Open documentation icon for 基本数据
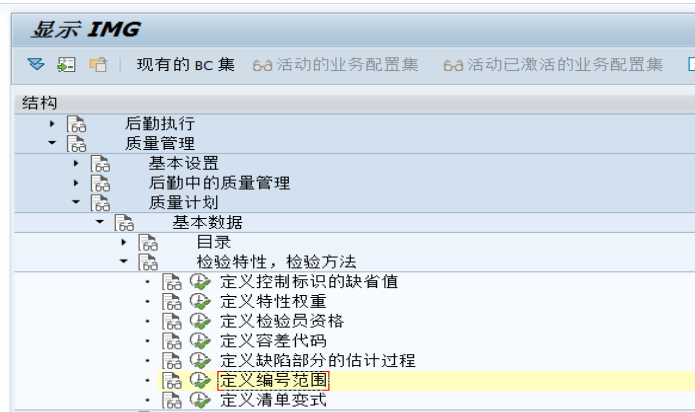This screenshot has width=695, height=412. click(x=125, y=222)
